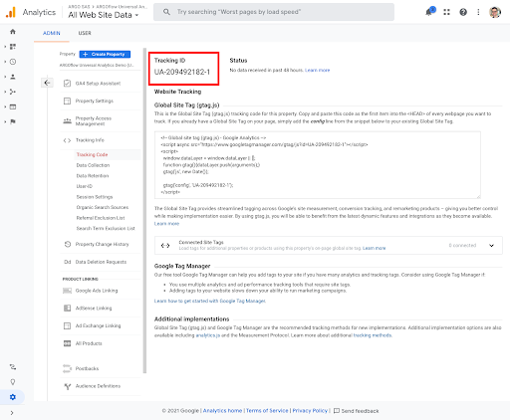The image size is (510, 420).
Task: Click the Property Settings icon
Action: (67, 101)
